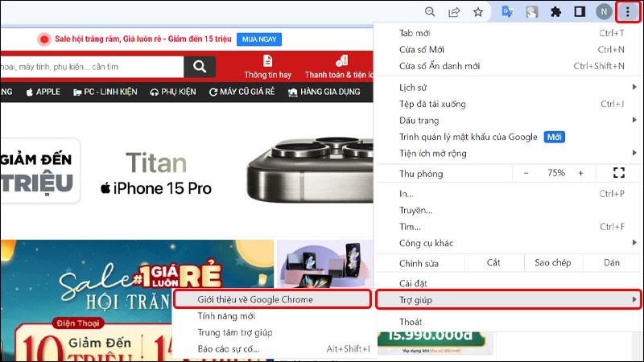Screen dimensions: 644x362
Task: Open the profile avatar N
Action: coord(604,12)
